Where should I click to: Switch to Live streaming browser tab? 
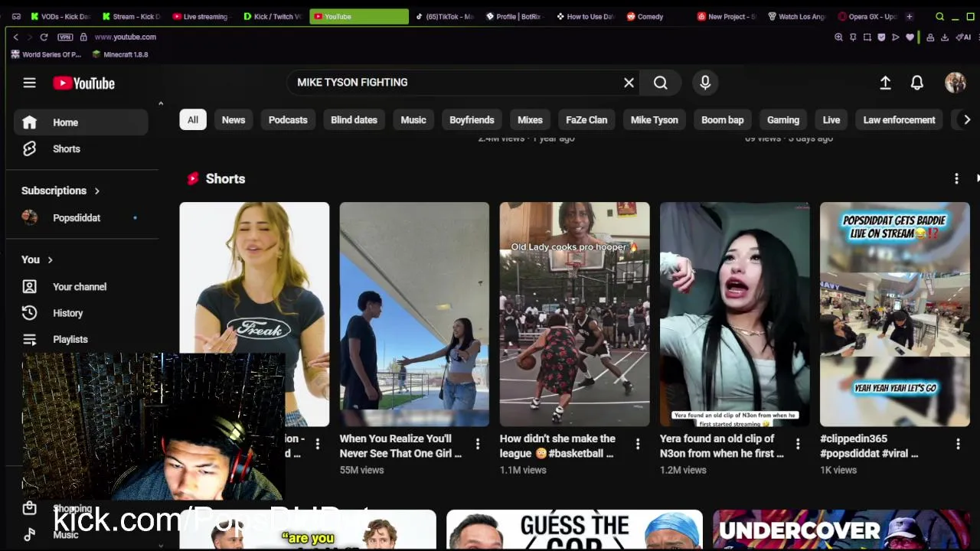[x=200, y=16]
